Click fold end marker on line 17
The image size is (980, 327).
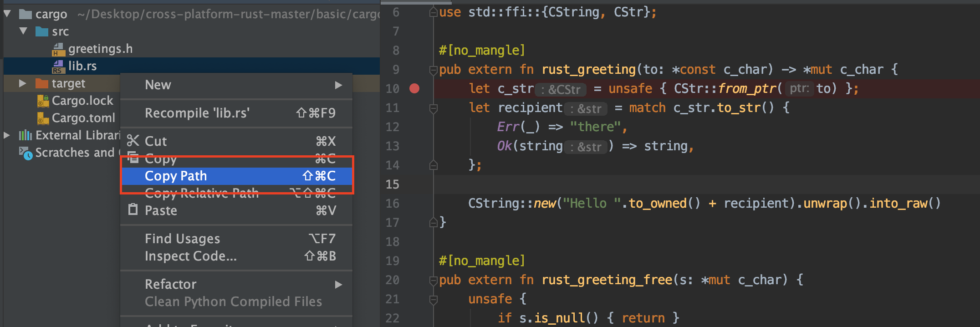pos(434,223)
